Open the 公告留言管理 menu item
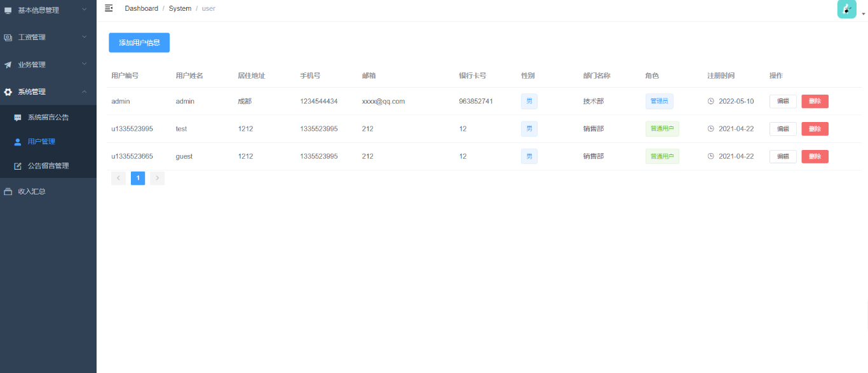Viewport: 868px width, 373px height. coord(48,166)
